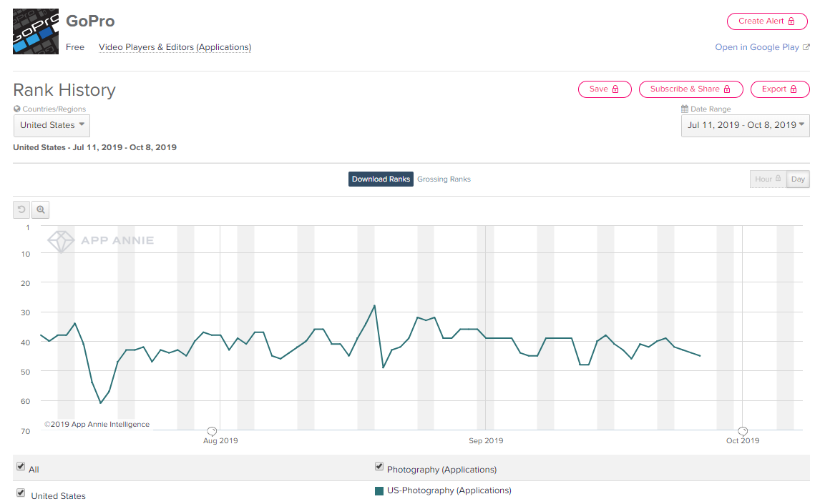Click the Rank History heading
Screen dimensions: 820x504
coord(64,90)
